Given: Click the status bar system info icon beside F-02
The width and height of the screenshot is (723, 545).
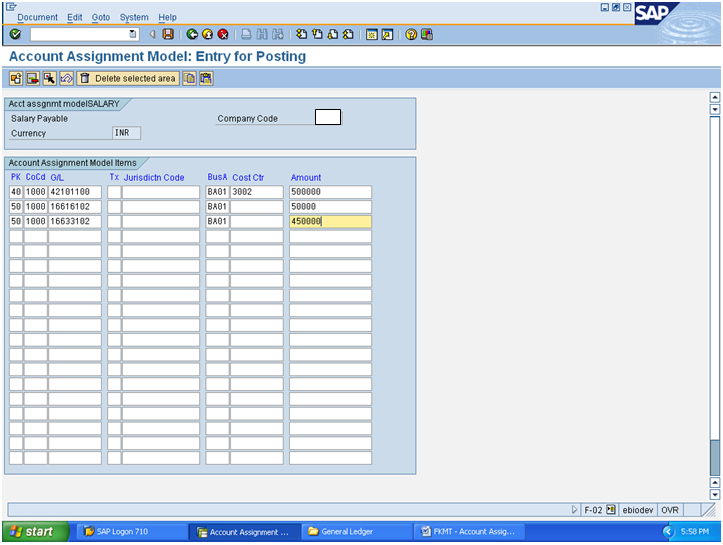Looking at the screenshot, I should [x=610, y=509].
